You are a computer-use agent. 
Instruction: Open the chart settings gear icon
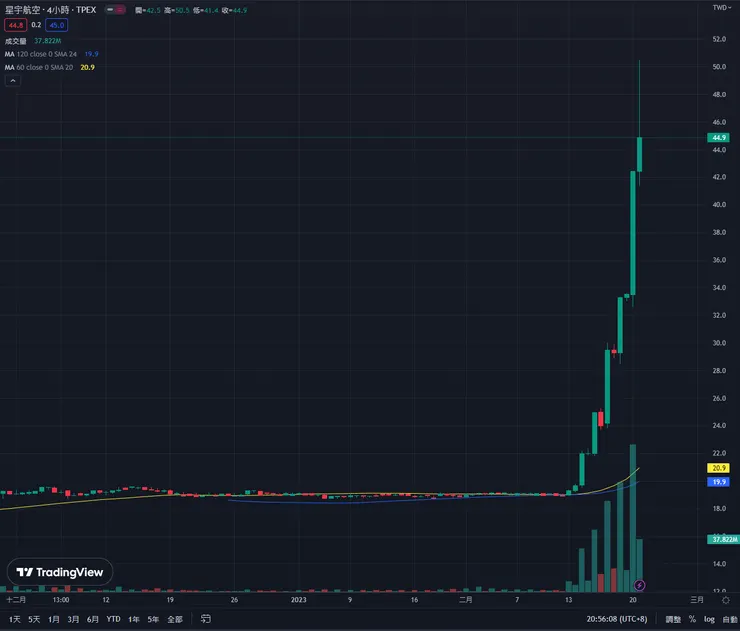726,600
